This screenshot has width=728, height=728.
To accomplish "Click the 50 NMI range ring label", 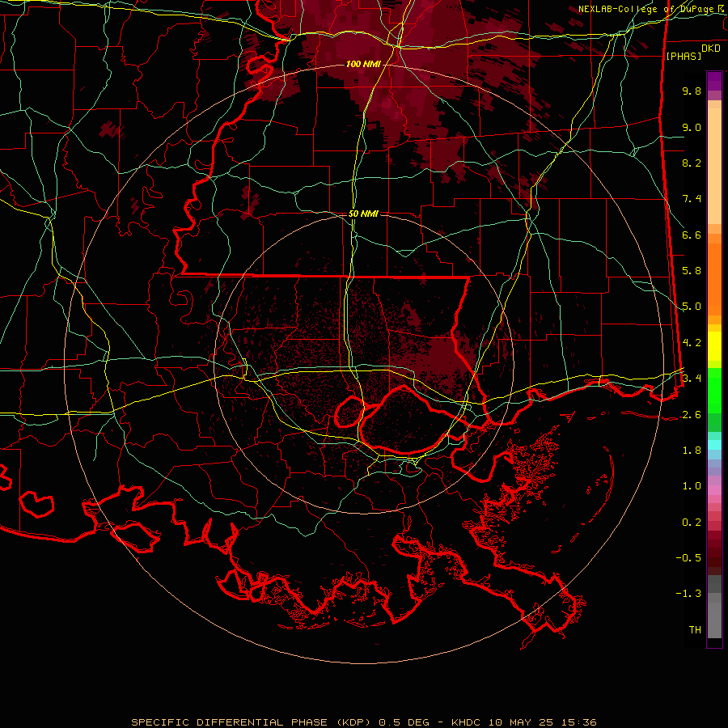I will [x=363, y=214].
